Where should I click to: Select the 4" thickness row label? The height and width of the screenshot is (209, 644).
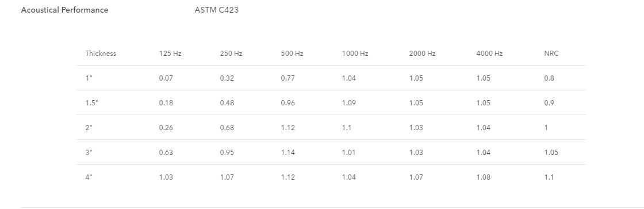[89, 177]
